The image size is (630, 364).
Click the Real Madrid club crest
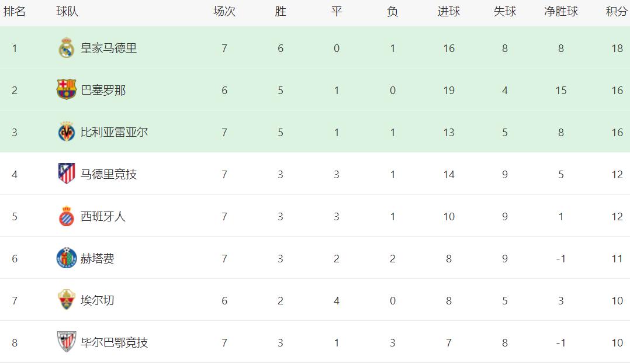[67, 48]
